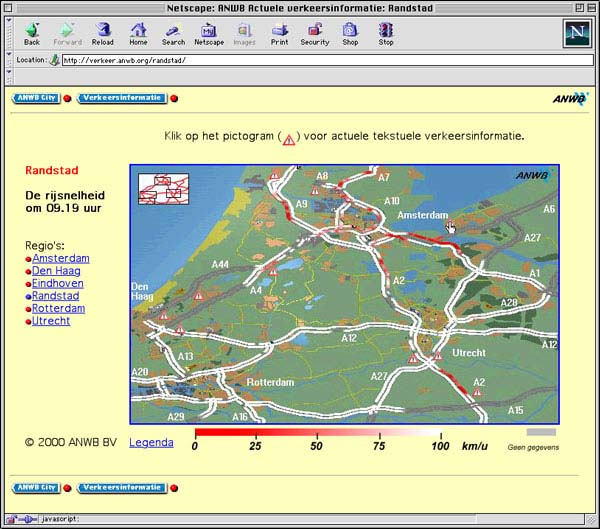The height and width of the screenshot is (529, 600).
Task: Go to the Utrecht region link
Action: coord(51,321)
